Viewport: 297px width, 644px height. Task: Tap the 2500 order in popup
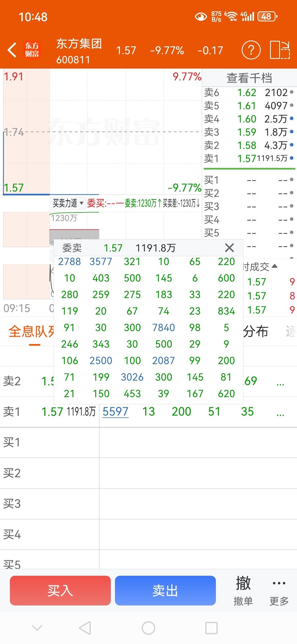pyautogui.click(x=101, y=361)
